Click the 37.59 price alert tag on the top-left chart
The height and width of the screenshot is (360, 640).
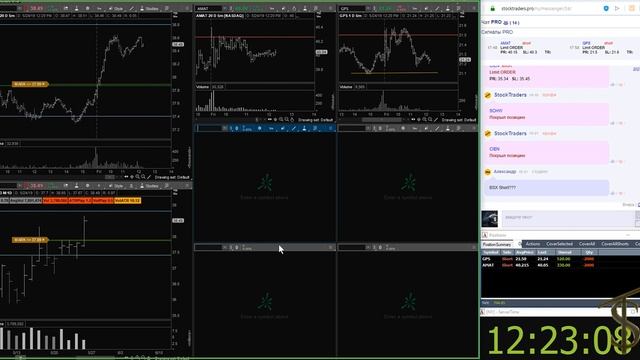pyautogui.click(x=30, y=84)
